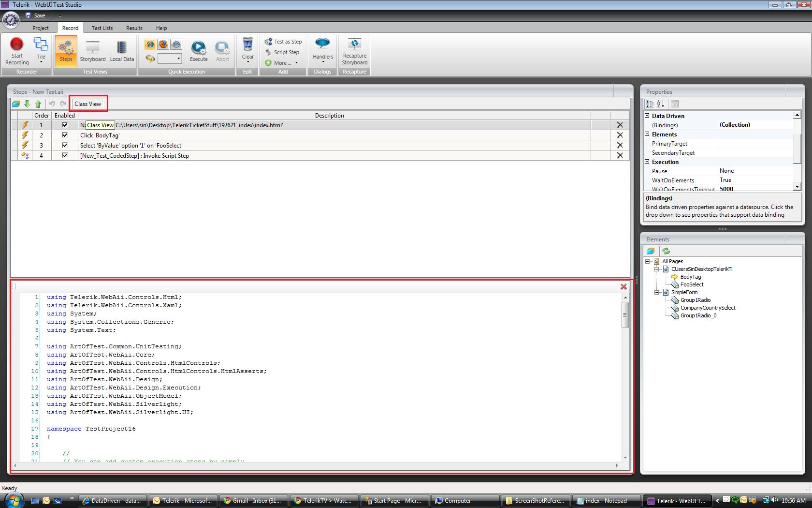Open the Help ribbon tab
This screenshot has height=508, width=812.
(161, 28)
